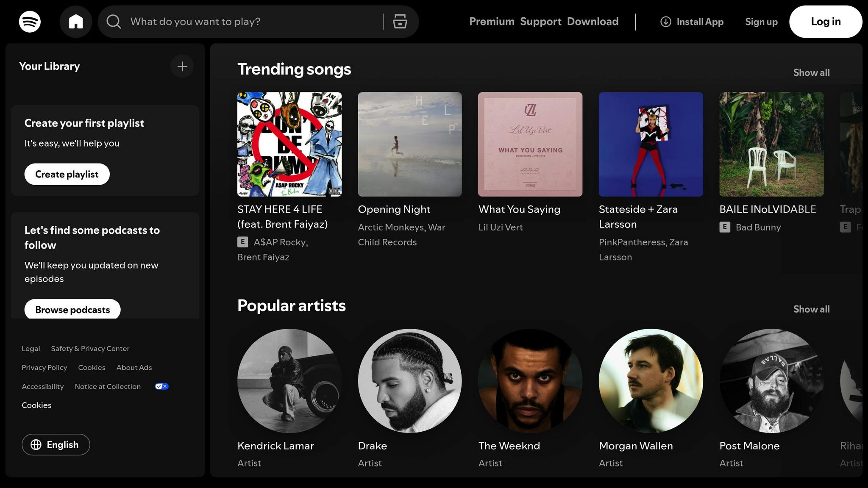
Task: Click the Install App download icon
Action: tap(665, 22)
